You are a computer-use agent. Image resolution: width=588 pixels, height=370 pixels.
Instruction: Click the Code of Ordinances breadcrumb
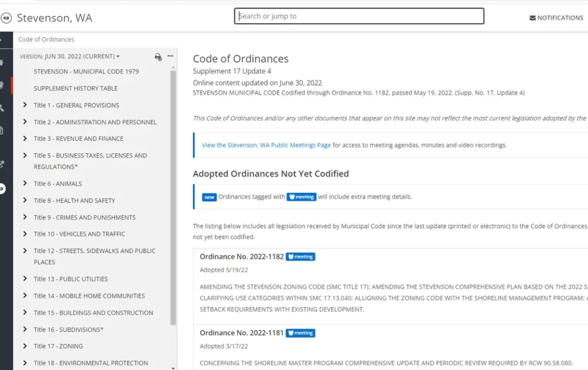46,40
